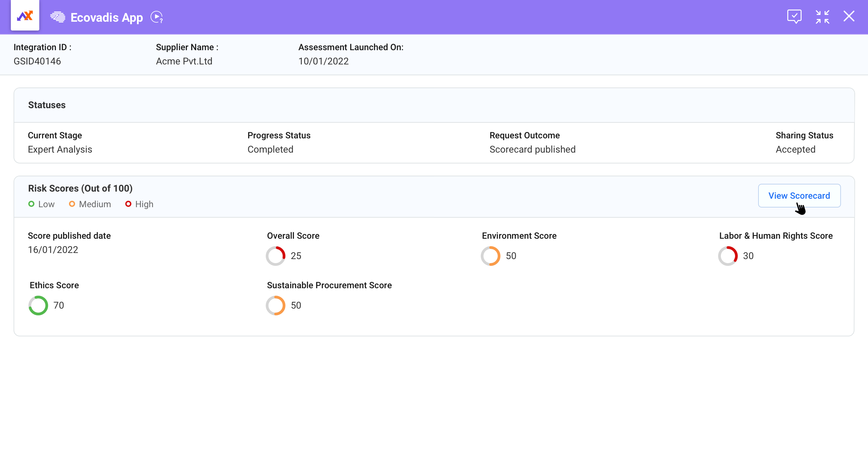This screenshot has width=868, height=451.
Task: Click the Request Outcome label
Action: 525,135
